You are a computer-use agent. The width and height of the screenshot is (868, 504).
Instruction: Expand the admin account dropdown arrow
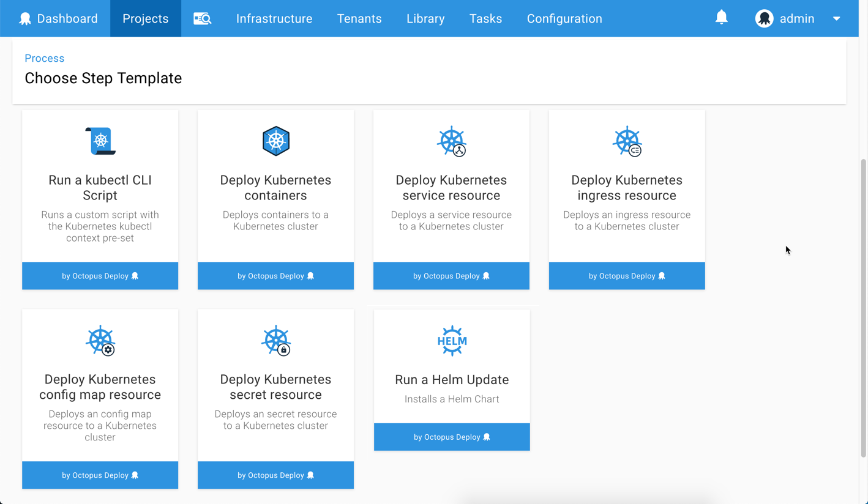point(836,18)
